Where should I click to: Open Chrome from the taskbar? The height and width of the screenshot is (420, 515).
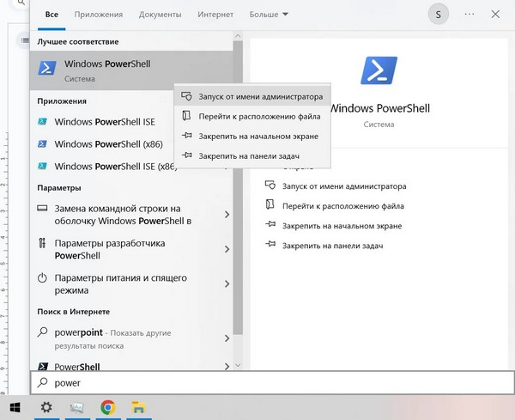tap(108, 407)
